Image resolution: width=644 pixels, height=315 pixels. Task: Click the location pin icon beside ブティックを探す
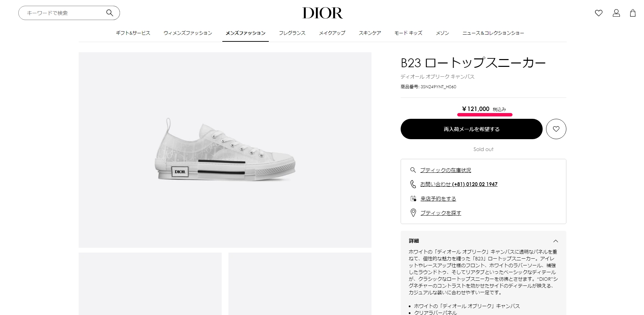413,213
